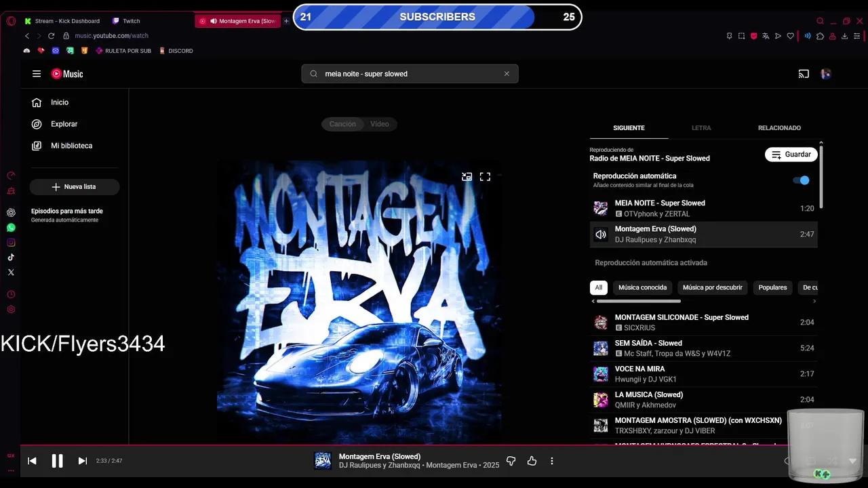The height and width of the screenshot is (488, 868).
Task: Select Populares filter chip
Action: 773,287
